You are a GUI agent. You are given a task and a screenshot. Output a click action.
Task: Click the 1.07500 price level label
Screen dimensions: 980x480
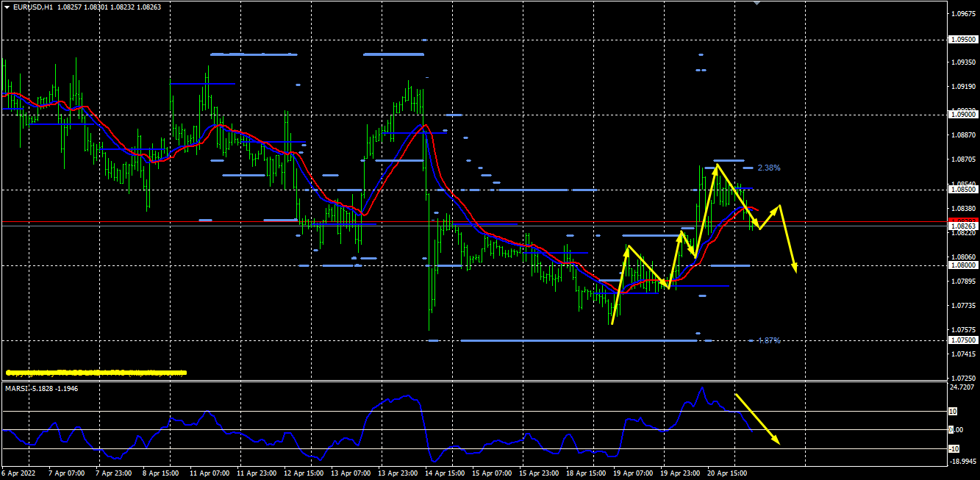coord(964,340)
